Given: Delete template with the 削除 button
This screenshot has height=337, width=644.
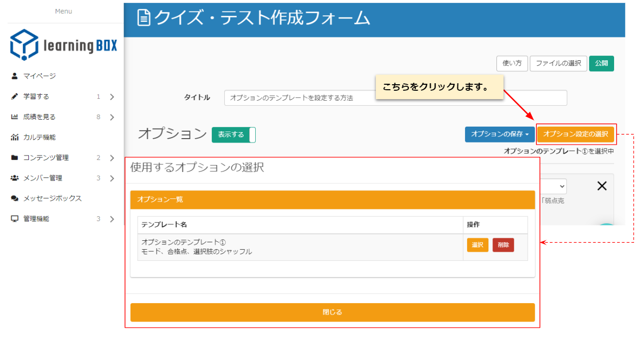Looking at the screenshot, I should (503, 245).
